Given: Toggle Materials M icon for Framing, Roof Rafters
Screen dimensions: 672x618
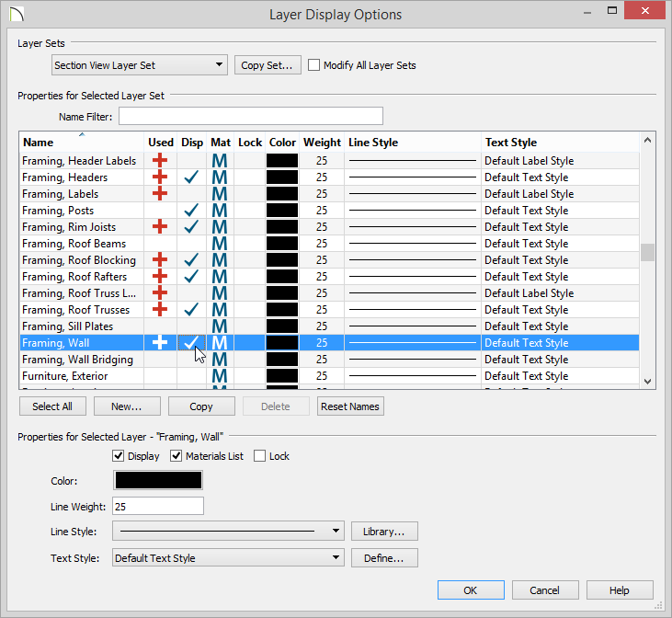Looking at the screenshot, I should [x=220, y=277].
